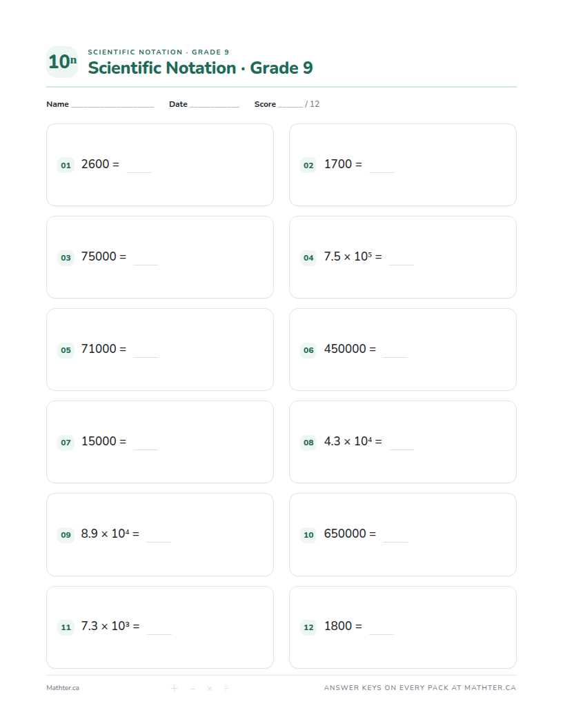Click the problem '7.5 × 10⁵ ='
This screenshot has width=563, height=728.
(x=353, y=256)
